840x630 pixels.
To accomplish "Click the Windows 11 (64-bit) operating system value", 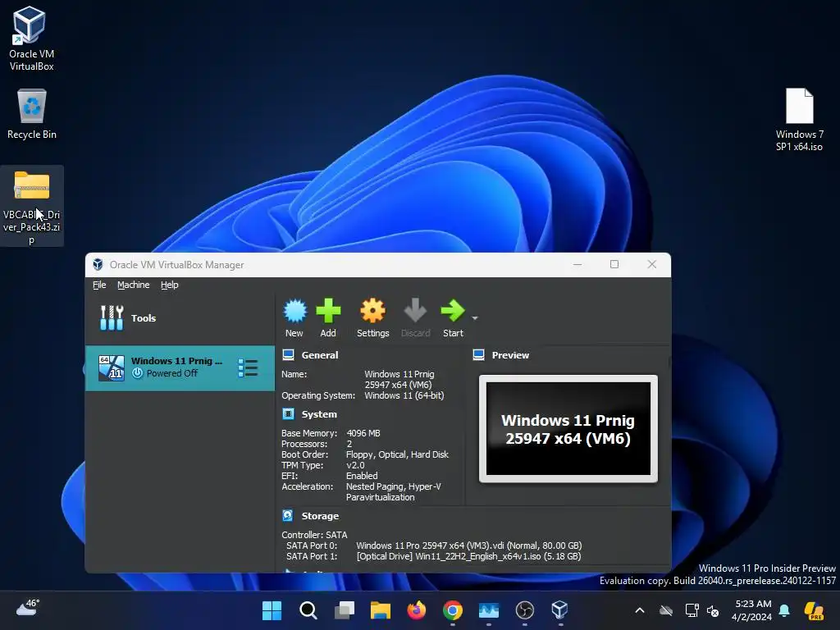I will click(404, 395).
